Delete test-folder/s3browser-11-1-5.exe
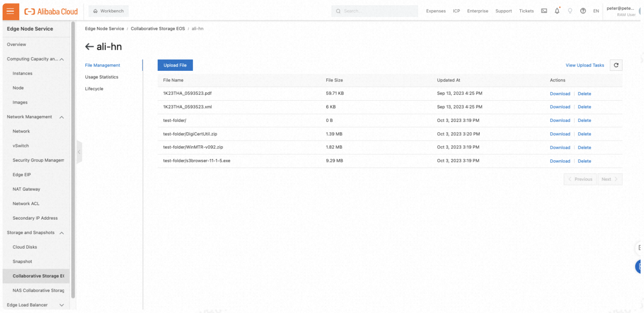Viewport: 644px width, 313px height. click(584, 161)
